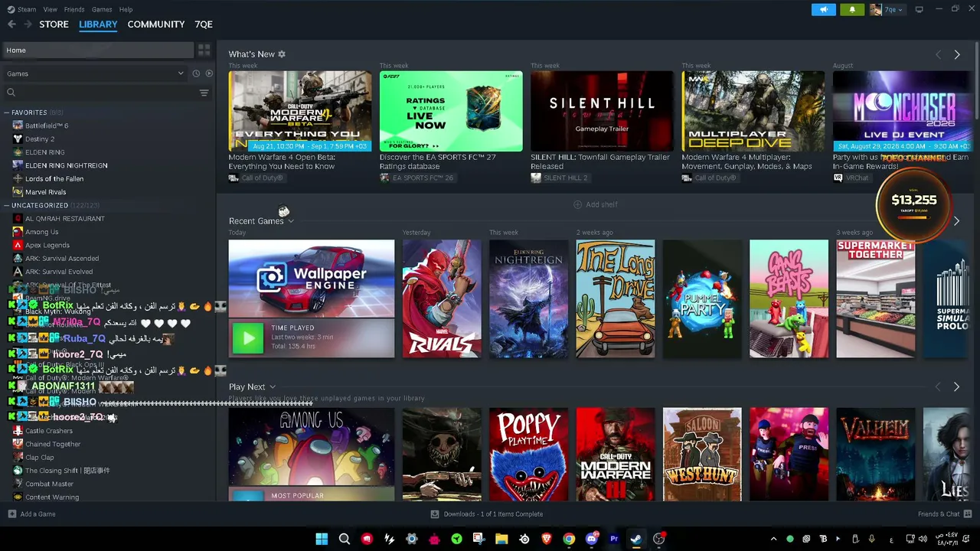This screenshot has width=980, height=551.
Task: Open Gang Beasts game cover
Action: 789,298
